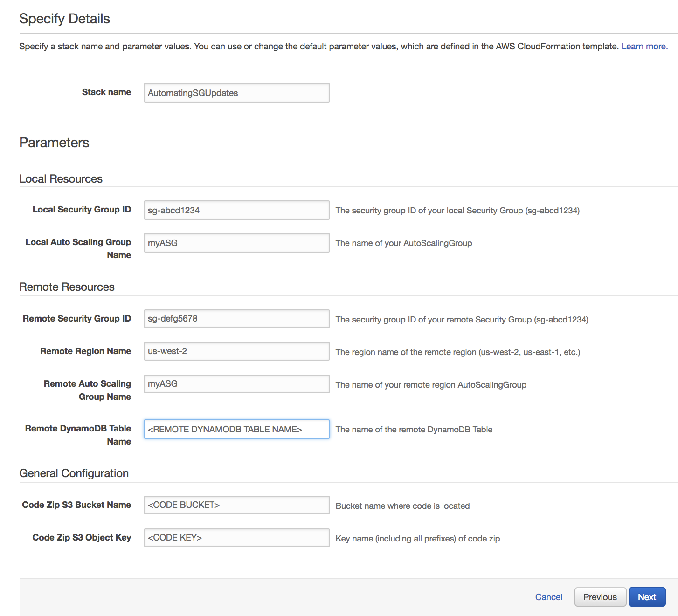
Task: Click the Cancel link
Action: coord(548,597)
